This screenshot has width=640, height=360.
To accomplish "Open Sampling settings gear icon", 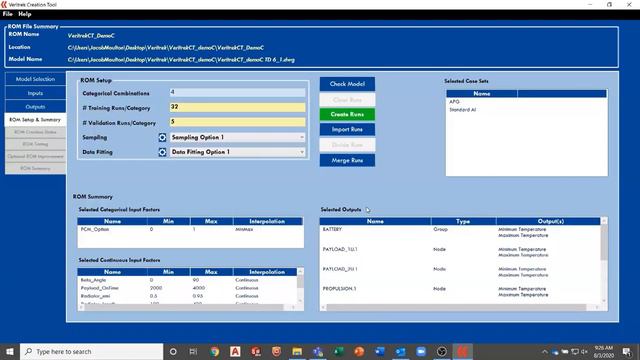I will (x=162, y=138).
